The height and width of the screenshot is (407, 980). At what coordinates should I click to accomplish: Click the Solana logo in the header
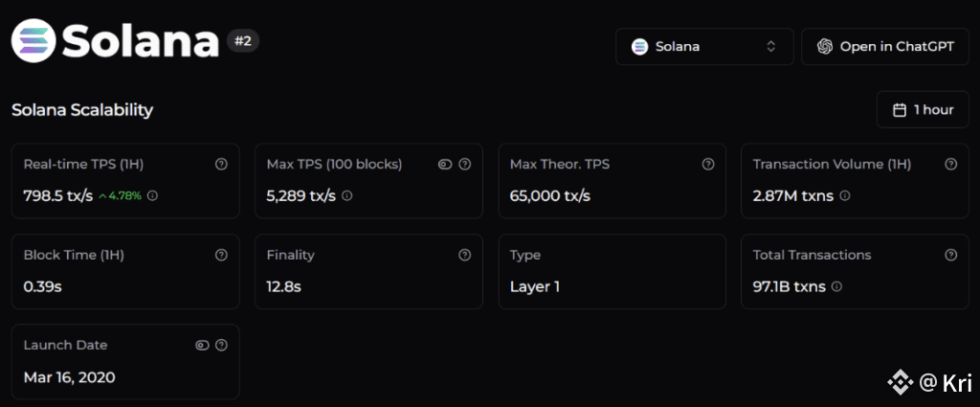(33, 42)
